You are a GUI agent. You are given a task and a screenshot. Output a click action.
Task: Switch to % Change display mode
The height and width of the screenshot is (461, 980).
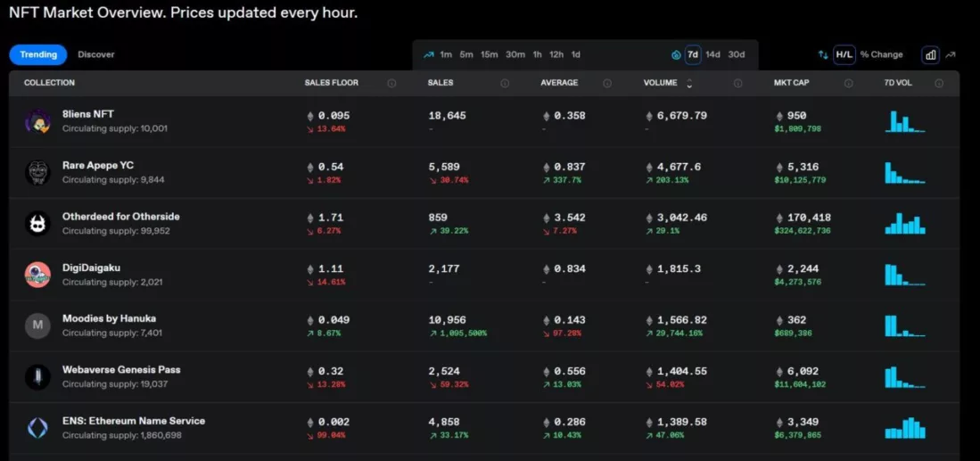pos(882,54)
